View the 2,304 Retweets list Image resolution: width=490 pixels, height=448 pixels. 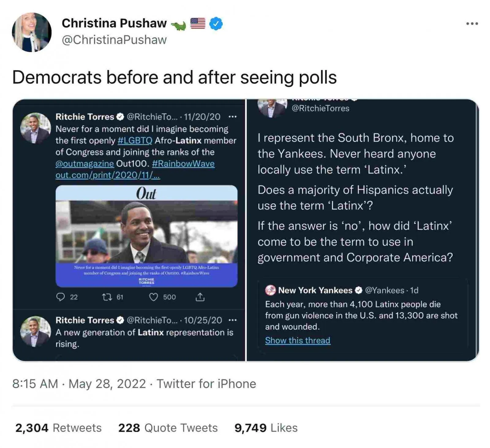tap(58, 428)
